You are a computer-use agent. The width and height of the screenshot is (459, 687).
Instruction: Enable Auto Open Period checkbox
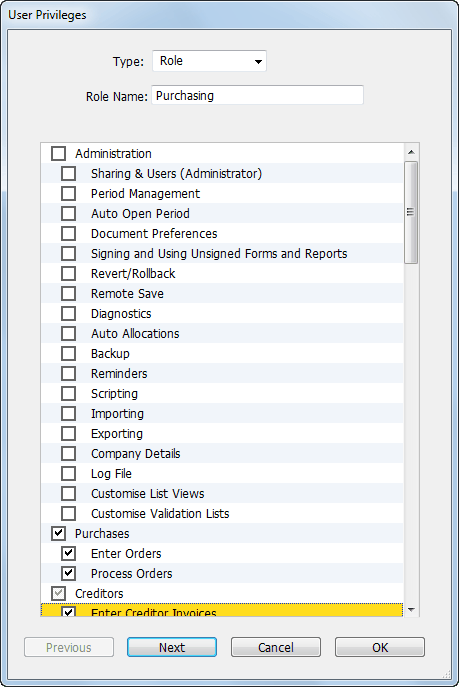tap(68, 214)
